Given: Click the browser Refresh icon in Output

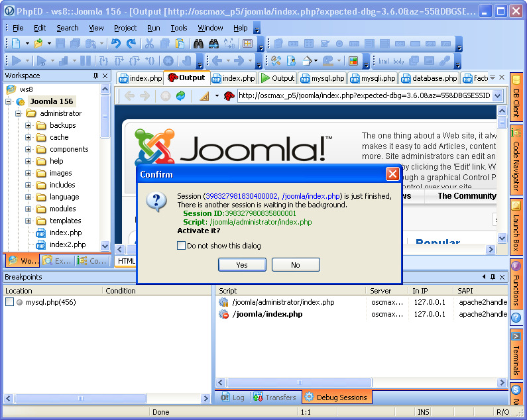Looking at the screenshot, I should click(181, 96).
